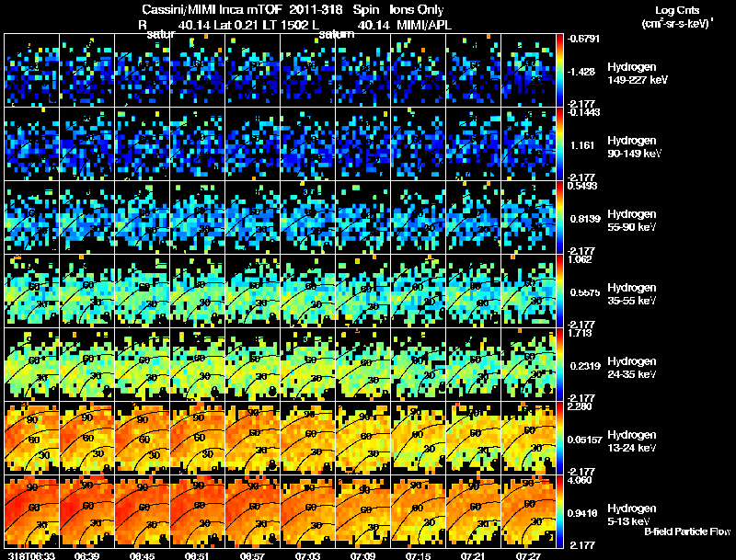This screenshot has width=736, height=560.
Task: Click the 0.8139 color scale value
Action: tap(585, 219)
